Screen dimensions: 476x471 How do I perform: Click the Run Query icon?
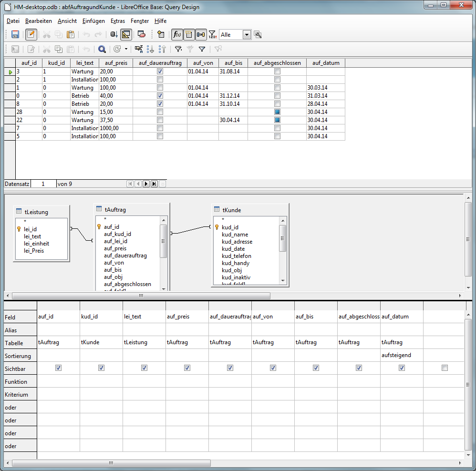click(114, 34)
